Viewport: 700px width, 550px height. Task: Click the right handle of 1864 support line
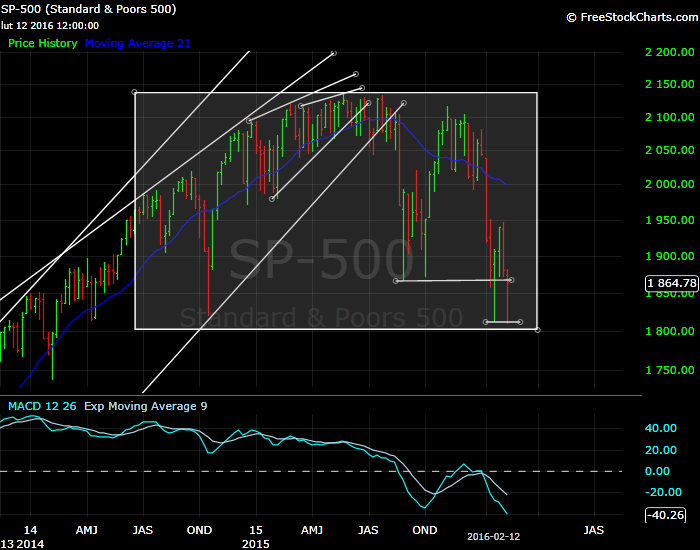512,280
